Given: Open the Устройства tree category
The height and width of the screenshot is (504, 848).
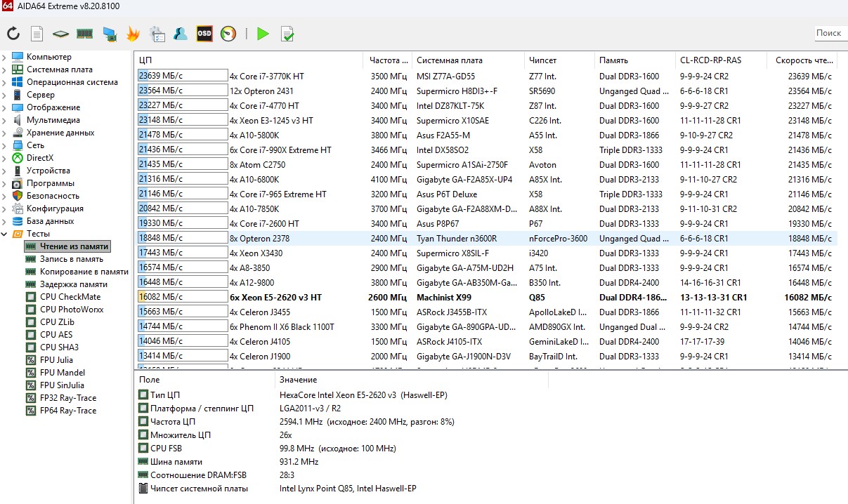Looking at the screenshot, I should 48,171.
